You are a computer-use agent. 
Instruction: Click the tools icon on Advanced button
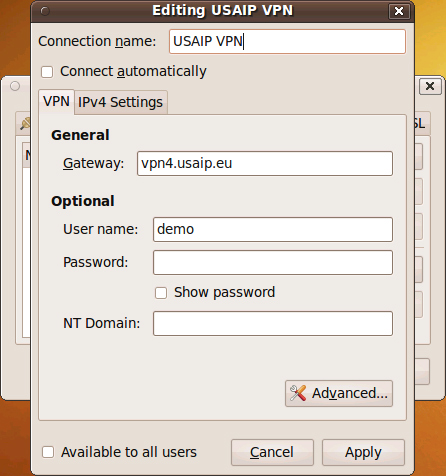tap(298, 393)
